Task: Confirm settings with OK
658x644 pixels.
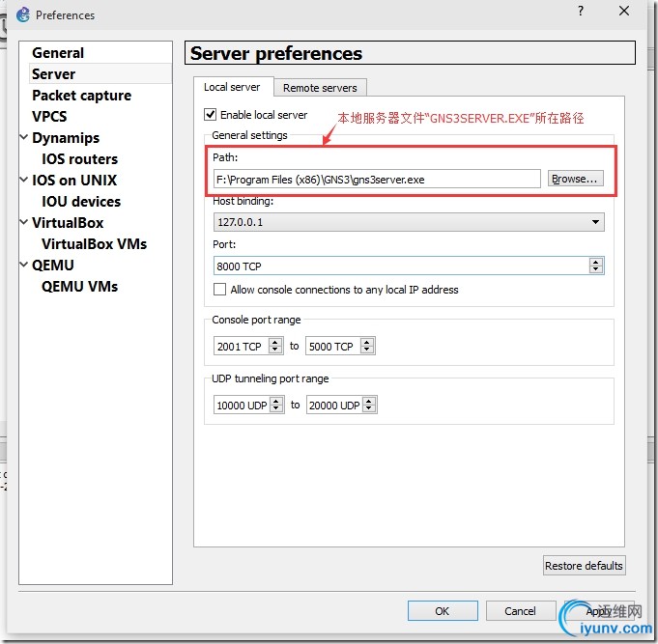Action: point(443,611)
